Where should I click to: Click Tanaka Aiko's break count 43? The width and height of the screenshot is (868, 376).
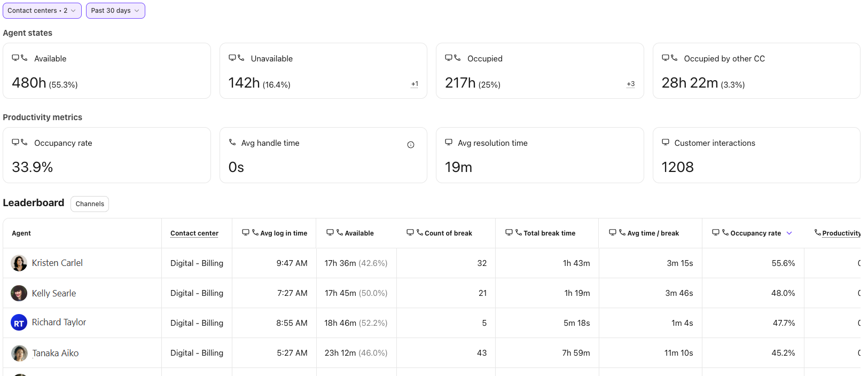(x=482, y=353)
